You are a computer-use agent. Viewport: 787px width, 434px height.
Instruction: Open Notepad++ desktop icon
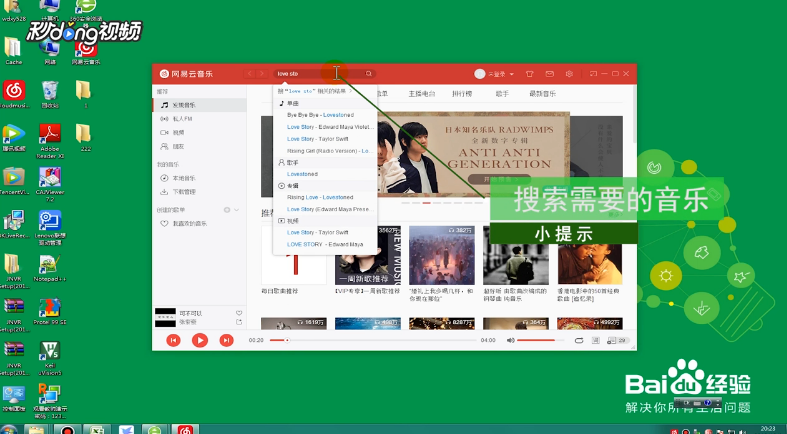click(50, 268)
